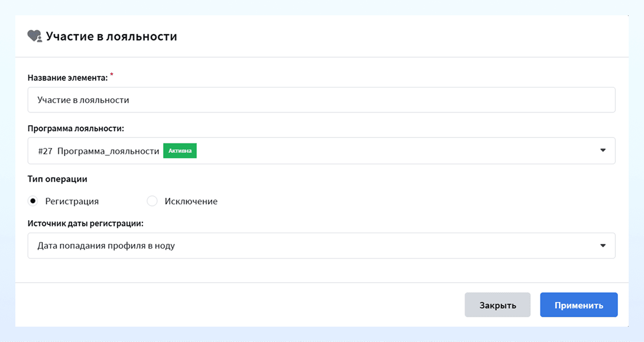Screen dimensions: 644x342
Task: Click the loyalty heart icon in header
Action: 34,36
